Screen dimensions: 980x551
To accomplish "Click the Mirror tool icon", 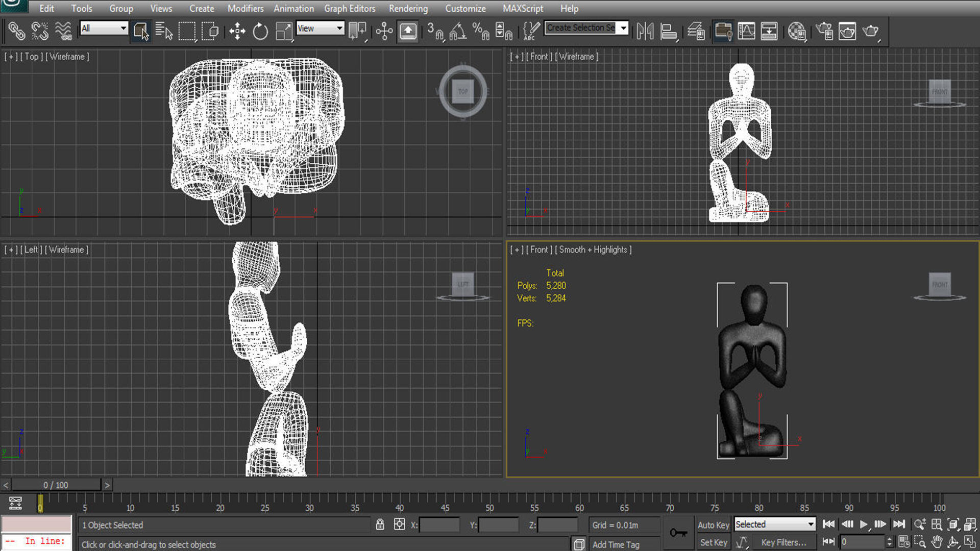I will 645,31.
